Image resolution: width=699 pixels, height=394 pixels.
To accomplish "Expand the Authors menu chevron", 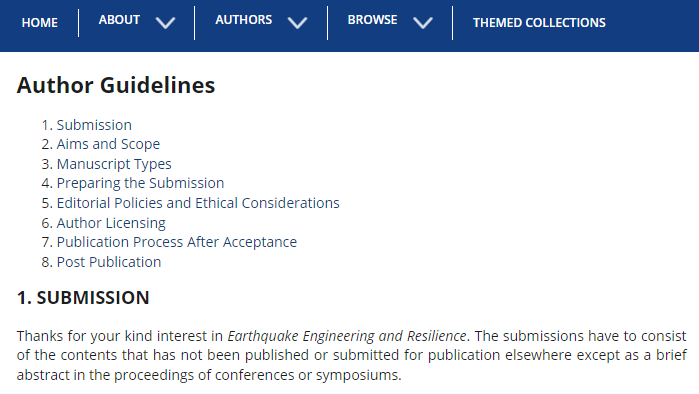I will (297, 23).
